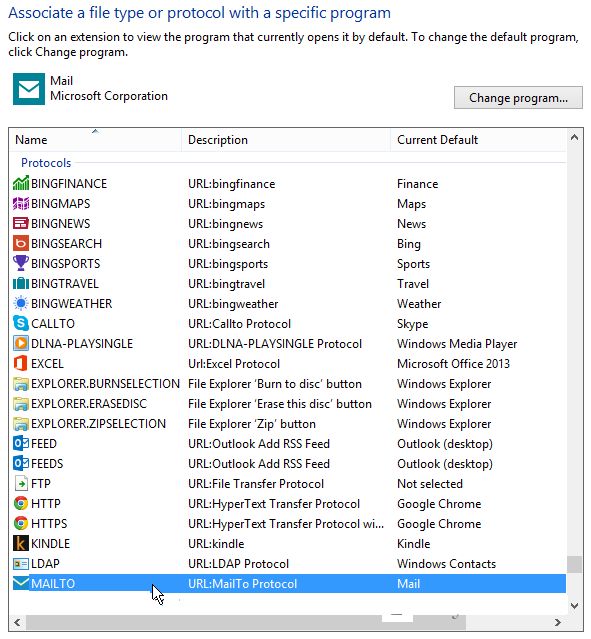Click the horizontal scrollbar thumb
This screenshot has height=639, width=591.
tap(245, 622)
